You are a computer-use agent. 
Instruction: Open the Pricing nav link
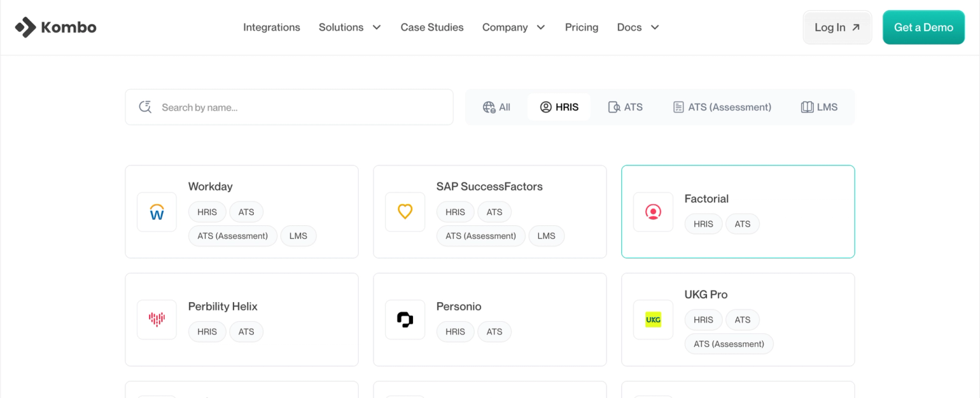click(582, 27)
